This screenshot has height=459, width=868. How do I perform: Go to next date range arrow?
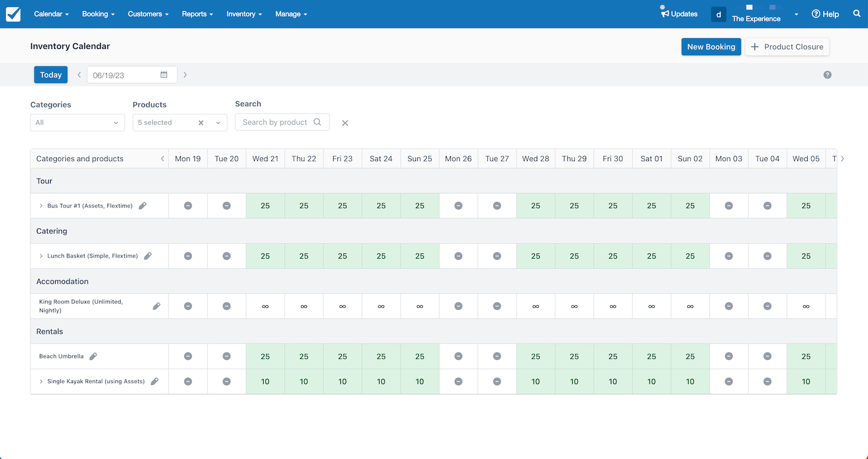tap(185, 75)
